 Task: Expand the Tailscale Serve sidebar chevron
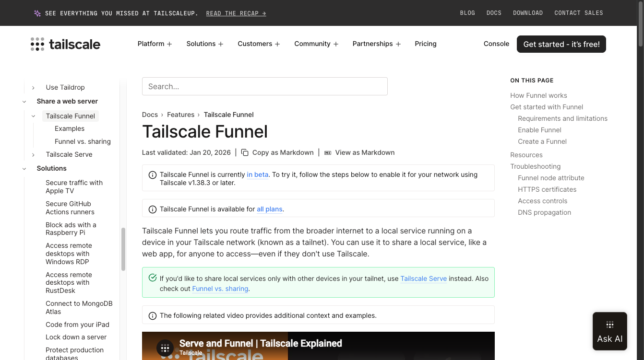[33, 155]
